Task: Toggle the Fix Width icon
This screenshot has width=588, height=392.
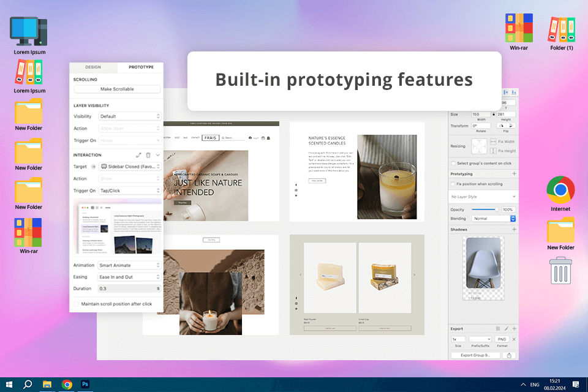Action: (493, 142)
